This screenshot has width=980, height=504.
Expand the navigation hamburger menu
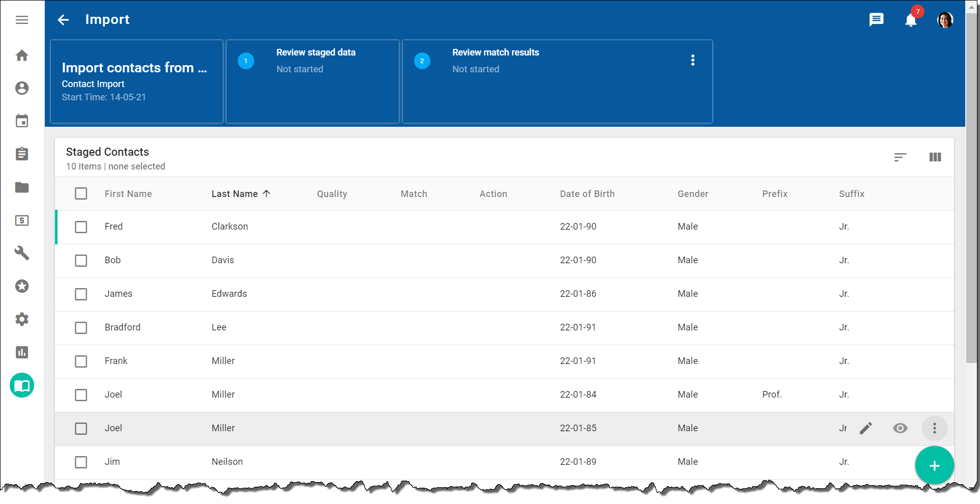22,20
